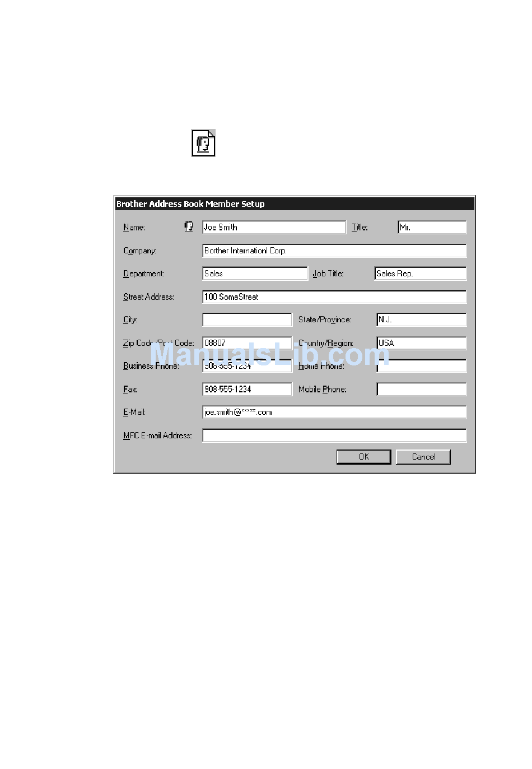The image size is (532, 769).
Task: Click the empty Mobile Phone field
Action: pyautogui.click(x=421, y=389)
